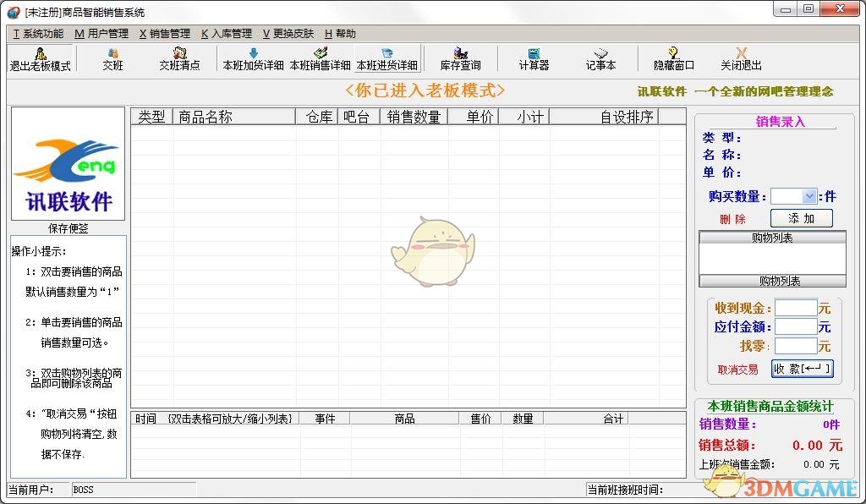The width and height of the screenshot is (866, 504).
Task: Click the 讯联软件 logo image
Action: (x=68, y=163)
